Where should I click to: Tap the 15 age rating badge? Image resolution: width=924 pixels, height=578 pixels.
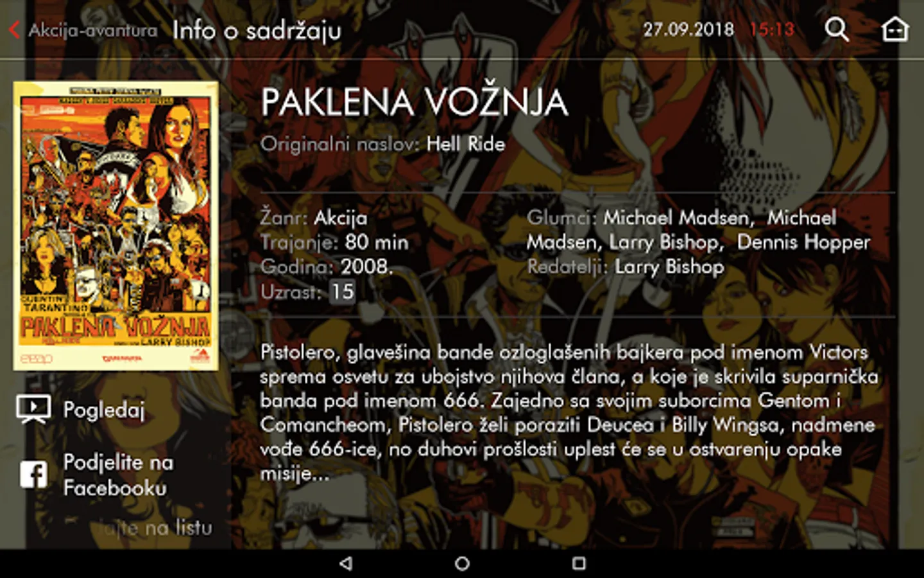click(x=342, y=292)
